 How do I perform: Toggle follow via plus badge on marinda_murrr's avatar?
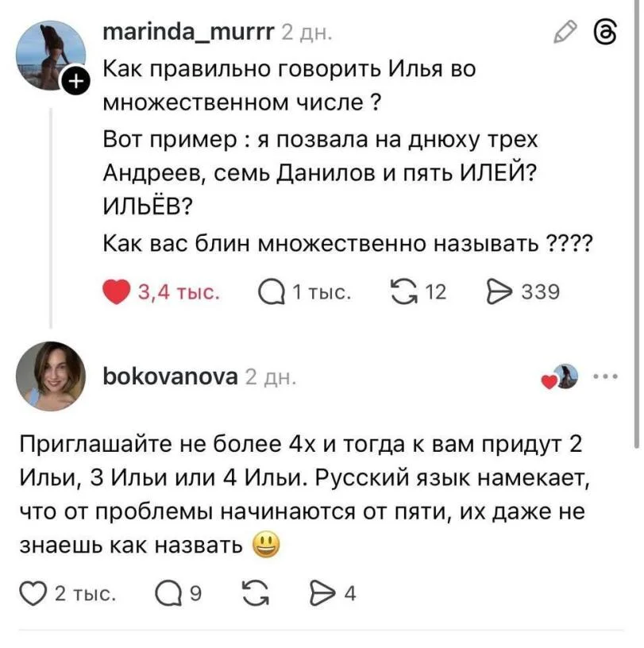(x=75, y=79)
